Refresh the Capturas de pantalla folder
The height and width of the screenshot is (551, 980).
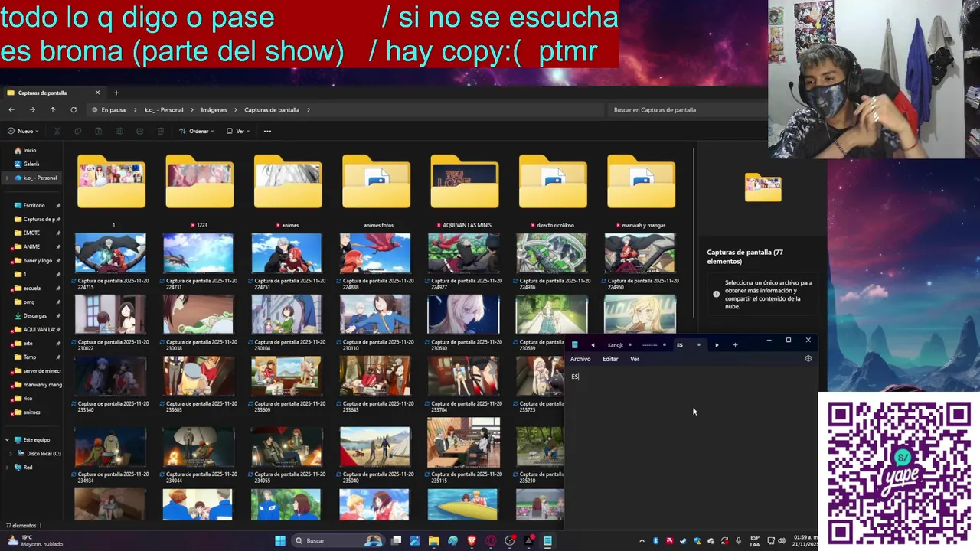coord(73,109)
